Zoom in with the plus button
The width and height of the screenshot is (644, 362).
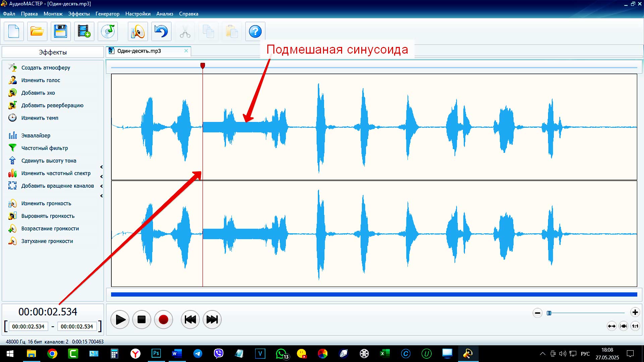(635, 312)
